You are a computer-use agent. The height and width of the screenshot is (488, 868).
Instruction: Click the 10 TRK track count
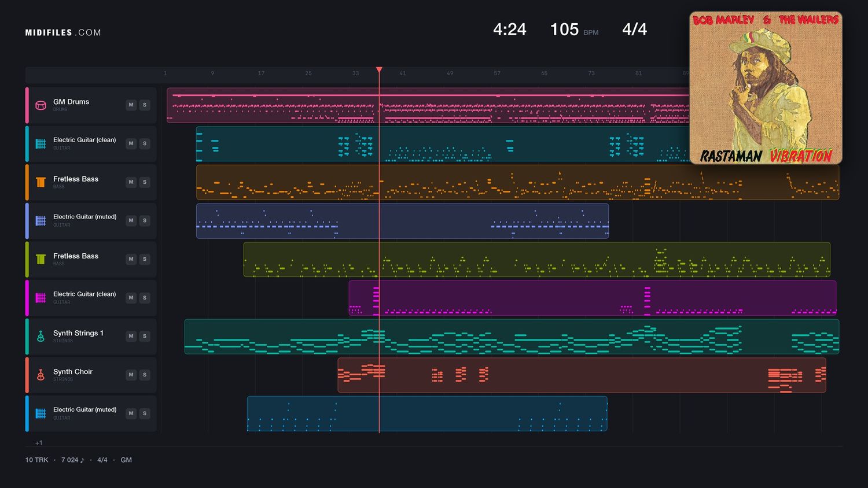(x=36, y=460)
